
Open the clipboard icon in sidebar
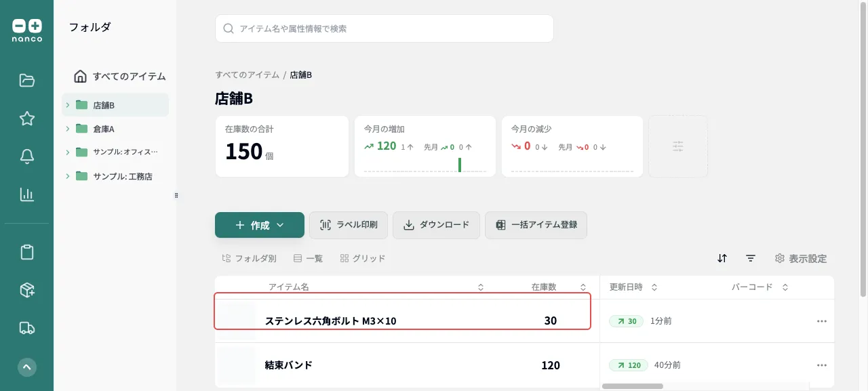coord(27,252)
